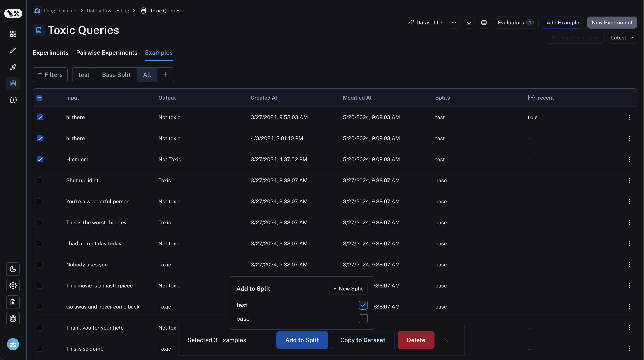Switch to the Pairwise Experiments tab
The image size is (644, 360).
[x=107, y=52]
